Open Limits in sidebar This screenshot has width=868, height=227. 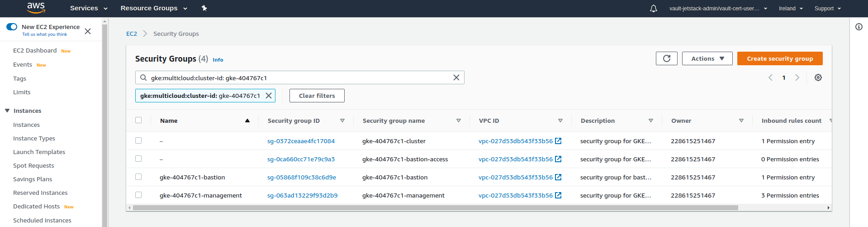coord(22,92)
